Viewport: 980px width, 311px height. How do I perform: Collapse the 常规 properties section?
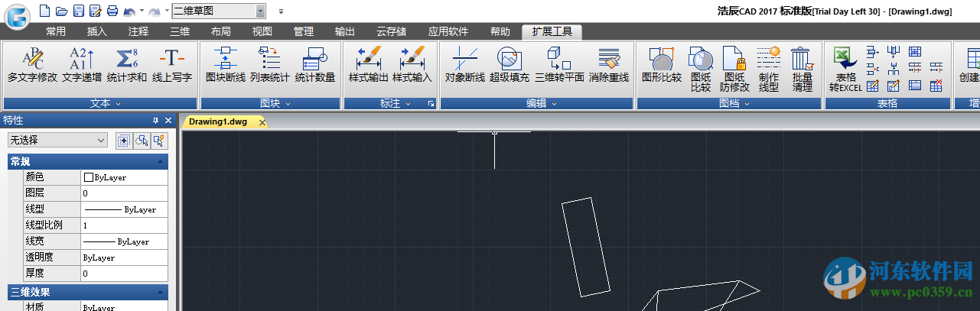[x=160, y=161]
